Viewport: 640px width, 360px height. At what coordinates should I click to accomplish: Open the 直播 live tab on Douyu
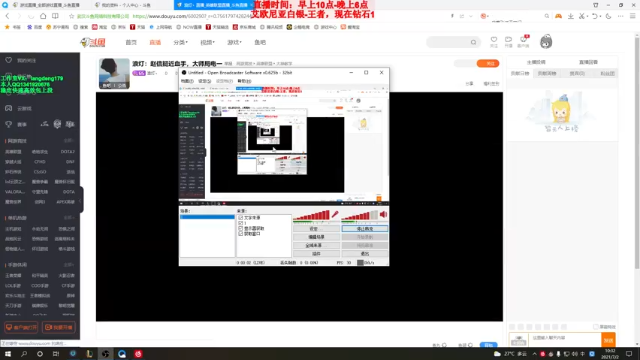pyautogui.click(x=155, y=42)
